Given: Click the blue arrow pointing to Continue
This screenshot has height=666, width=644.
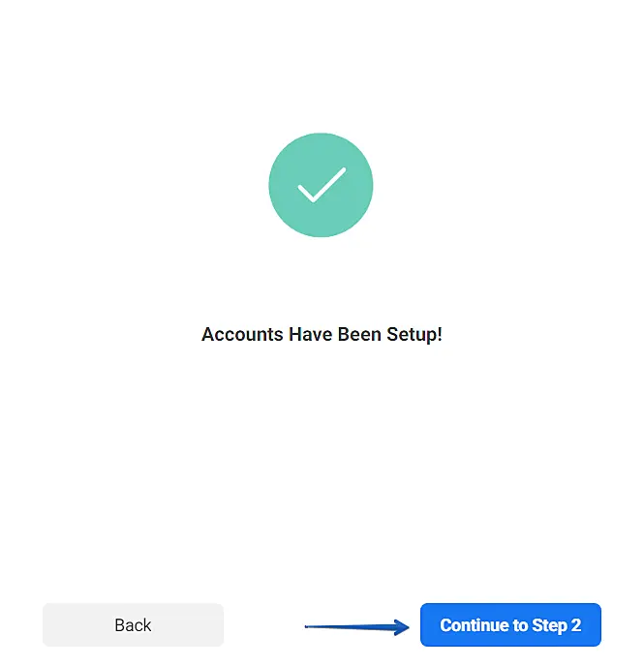Looking at the screenshot, I should pos(358,627).
